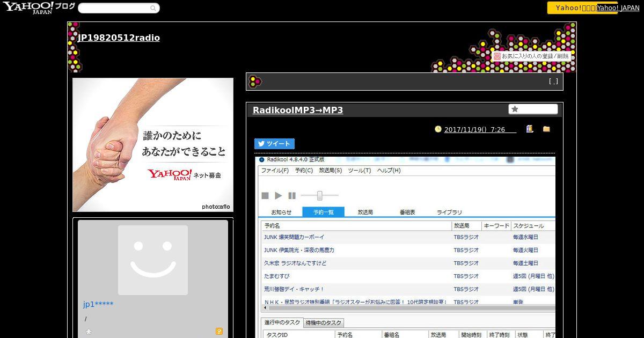Viewport: 644px width, 338px height.
Task: Switch to the 番組表 tab
Action: [x=407, y=212]
